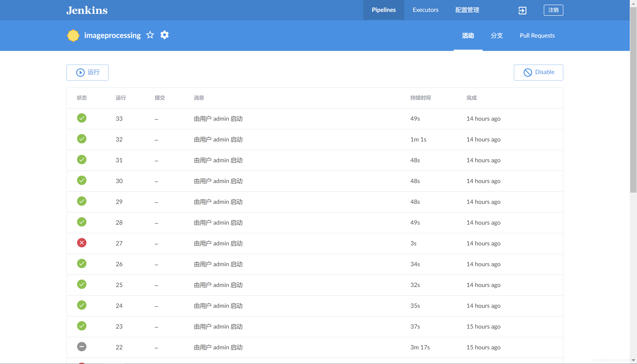This screenshot has width=637, height=364.
Task: Click the scrollbar up arrow
Action: click(x=633, y=3)
